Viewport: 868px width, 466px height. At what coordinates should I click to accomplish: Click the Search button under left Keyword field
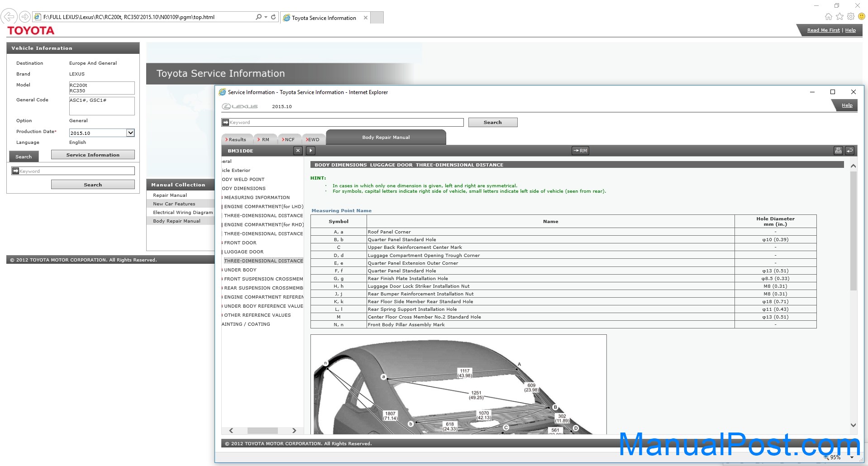[x=93, y=185]
